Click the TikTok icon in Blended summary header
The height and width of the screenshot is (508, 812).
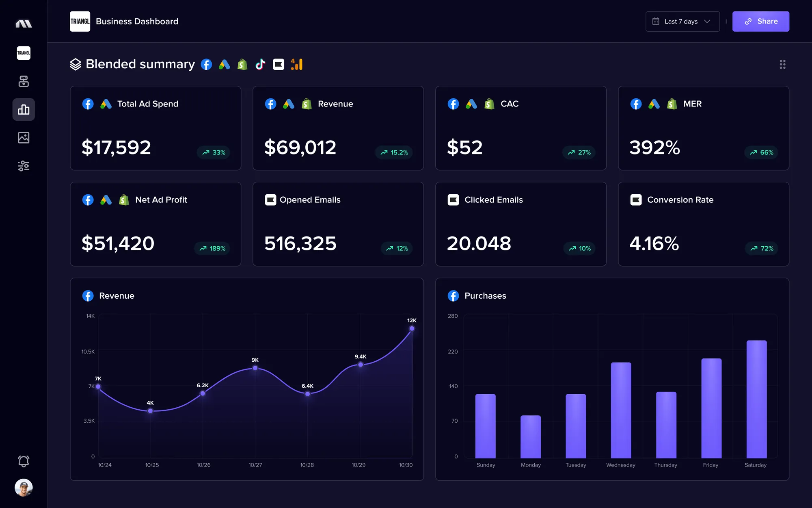pyautogui.click(x=260, y=64)
